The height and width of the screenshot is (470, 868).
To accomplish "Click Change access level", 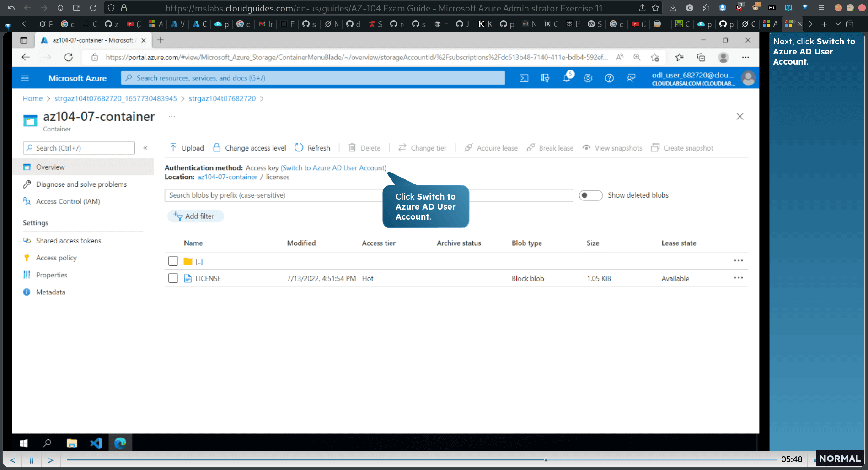I will coord(250,148).
